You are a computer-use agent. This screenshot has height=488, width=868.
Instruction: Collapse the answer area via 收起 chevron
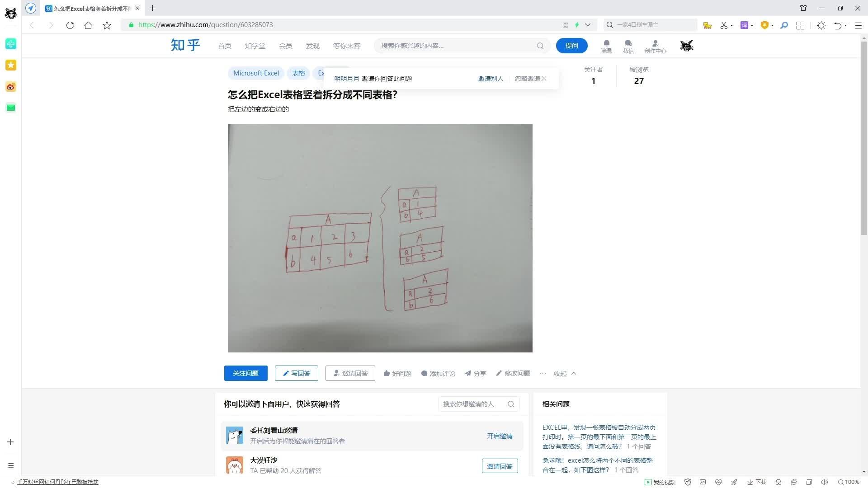(x=574, y=373)
